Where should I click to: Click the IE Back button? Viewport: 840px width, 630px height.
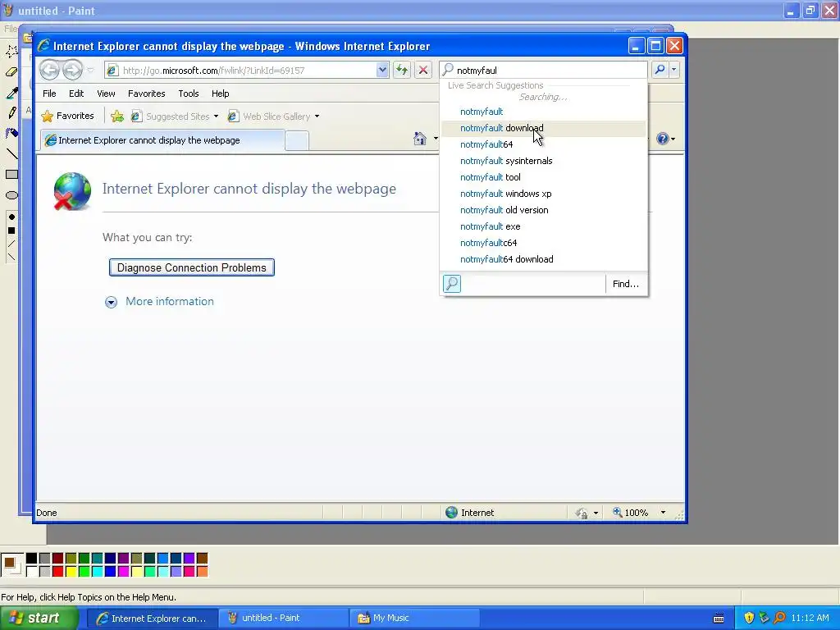(x=50, y=70)
